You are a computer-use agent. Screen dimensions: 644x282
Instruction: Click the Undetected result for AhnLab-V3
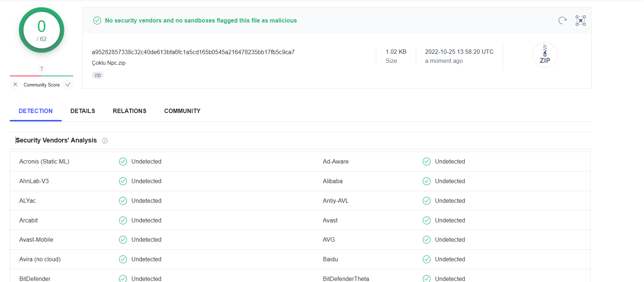pyautogui.click(x=146, y=181)
